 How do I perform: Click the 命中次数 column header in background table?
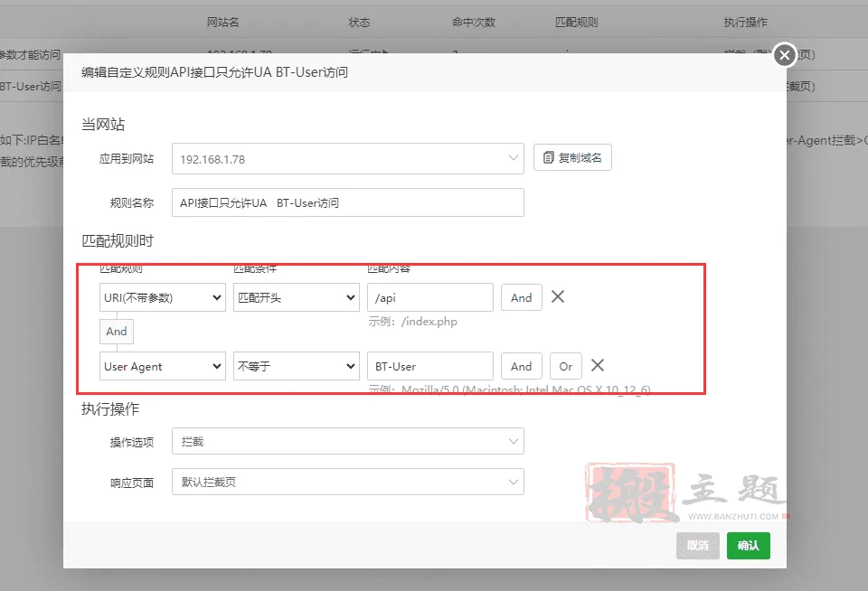473,22
